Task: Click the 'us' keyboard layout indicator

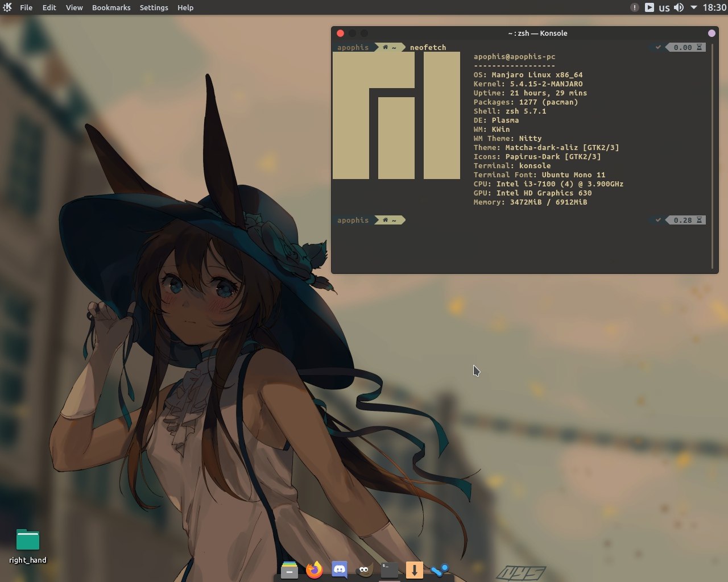Action: click(x=664, y=8)
